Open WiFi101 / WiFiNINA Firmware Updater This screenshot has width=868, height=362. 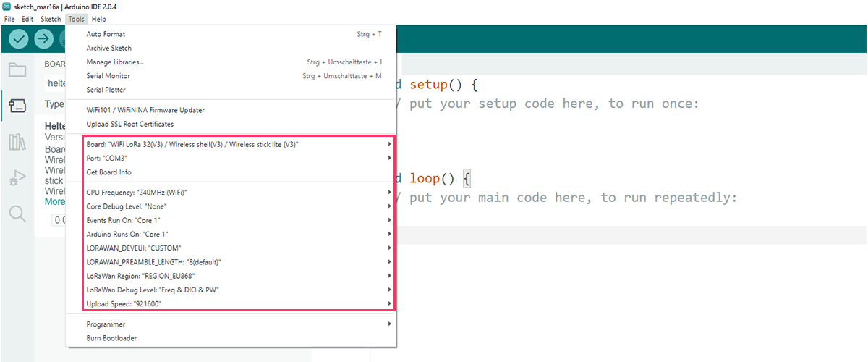pos(231,110)
